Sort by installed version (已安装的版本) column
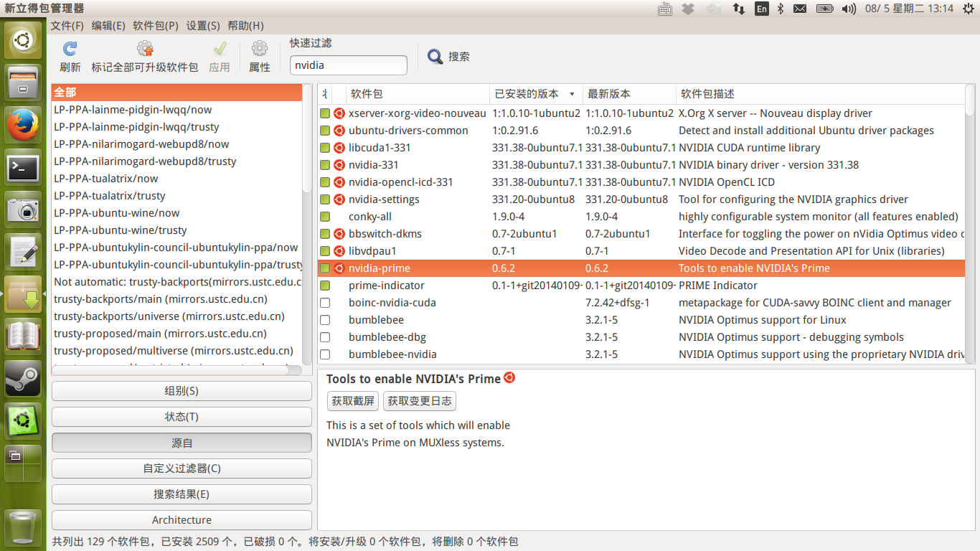 (x=536, y=94)
